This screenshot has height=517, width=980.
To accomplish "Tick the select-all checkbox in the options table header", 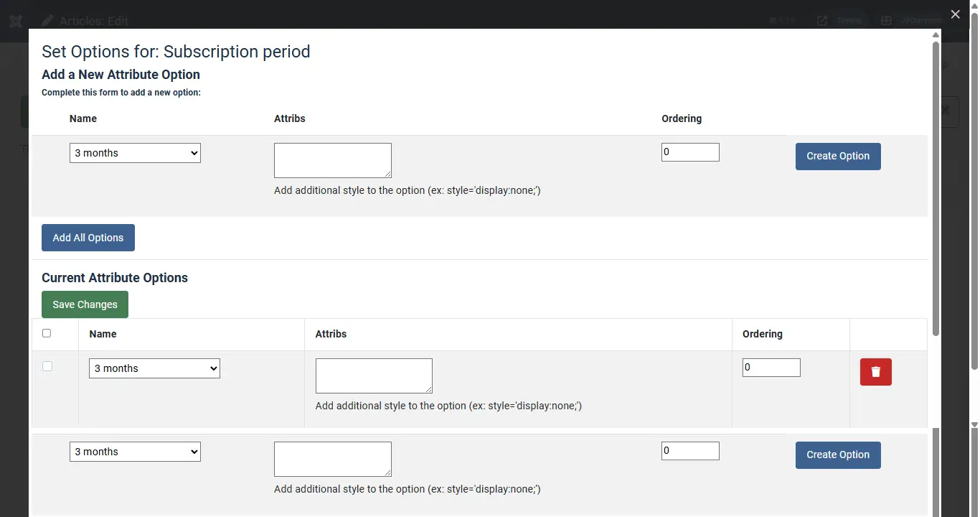I will pyautogui.click(x=47, y=333).
